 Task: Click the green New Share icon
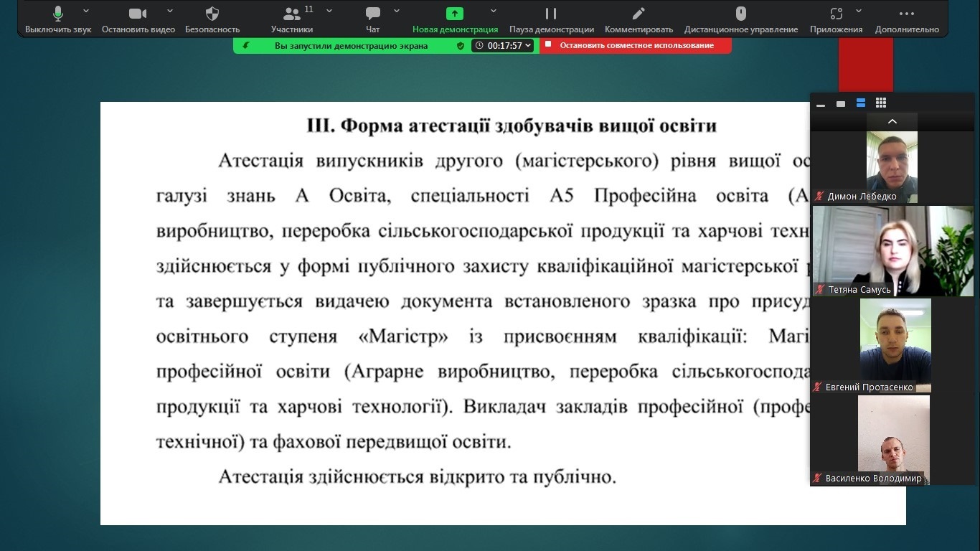tap(455, 14)
